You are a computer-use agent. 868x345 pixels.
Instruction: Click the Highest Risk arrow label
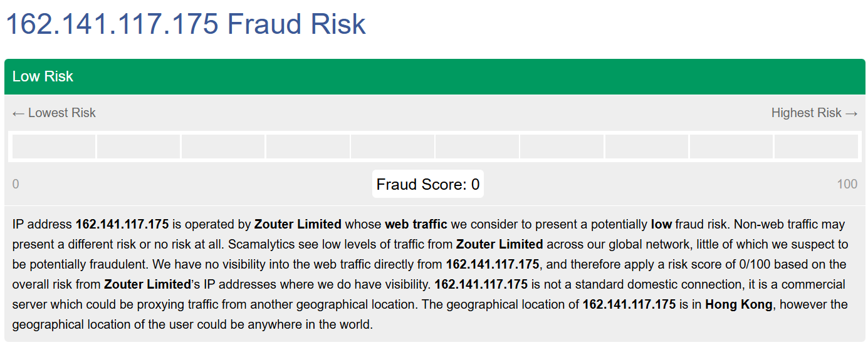814,113
